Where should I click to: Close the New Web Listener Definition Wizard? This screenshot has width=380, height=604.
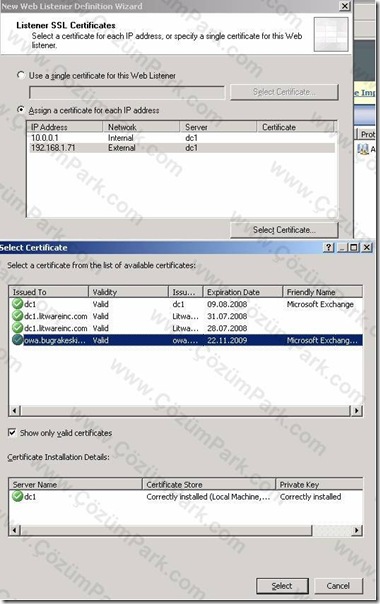pyautogui.click(x=345, y=6)
